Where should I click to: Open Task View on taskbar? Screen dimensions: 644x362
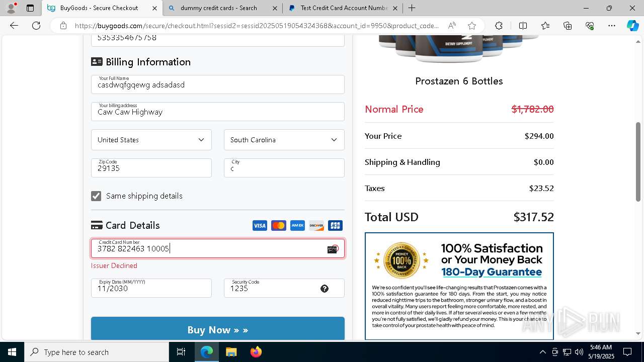coord(181,352)
